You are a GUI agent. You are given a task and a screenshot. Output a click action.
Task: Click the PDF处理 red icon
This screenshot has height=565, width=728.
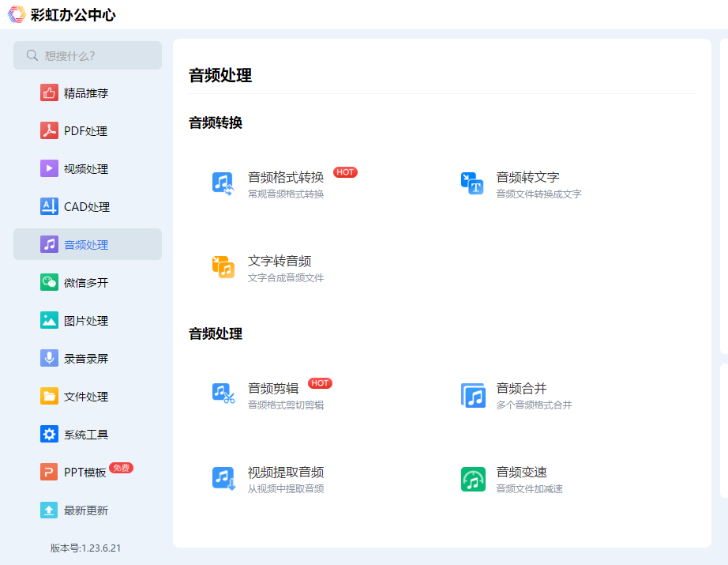point(49,130)
